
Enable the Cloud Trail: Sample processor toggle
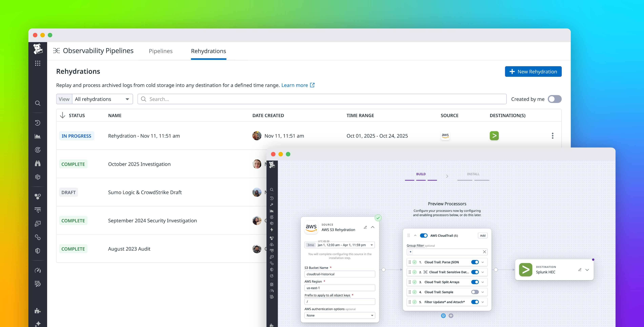475,292
